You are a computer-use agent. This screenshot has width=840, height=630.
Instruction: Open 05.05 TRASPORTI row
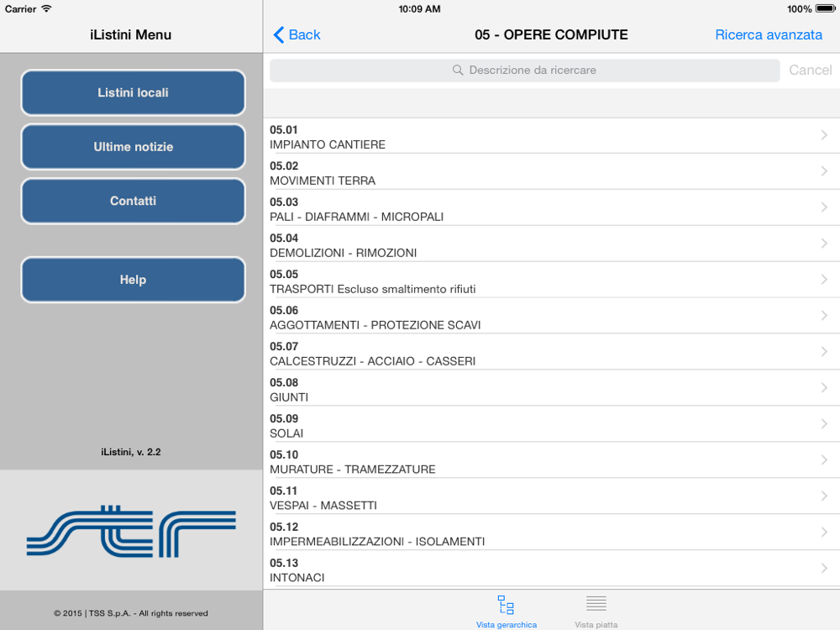551,281
